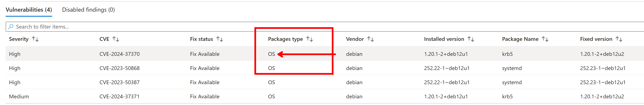
Task: Click the Fix status sort arrows icon
Action: pyautogui.click(x=220, y=39)
